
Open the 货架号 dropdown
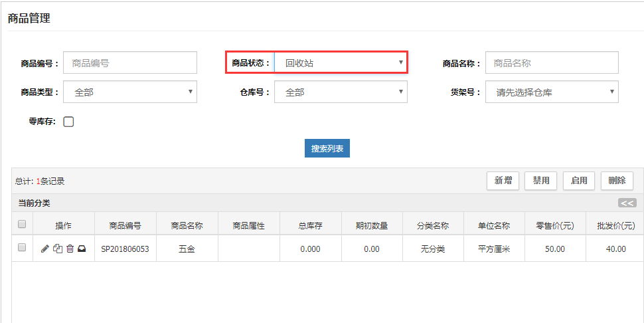[552, 92]
